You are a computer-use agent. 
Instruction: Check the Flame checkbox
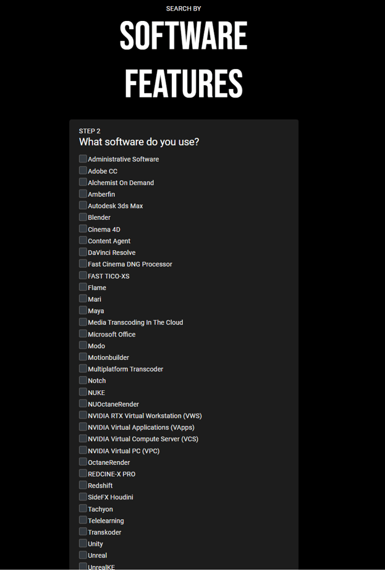(83, 287)
